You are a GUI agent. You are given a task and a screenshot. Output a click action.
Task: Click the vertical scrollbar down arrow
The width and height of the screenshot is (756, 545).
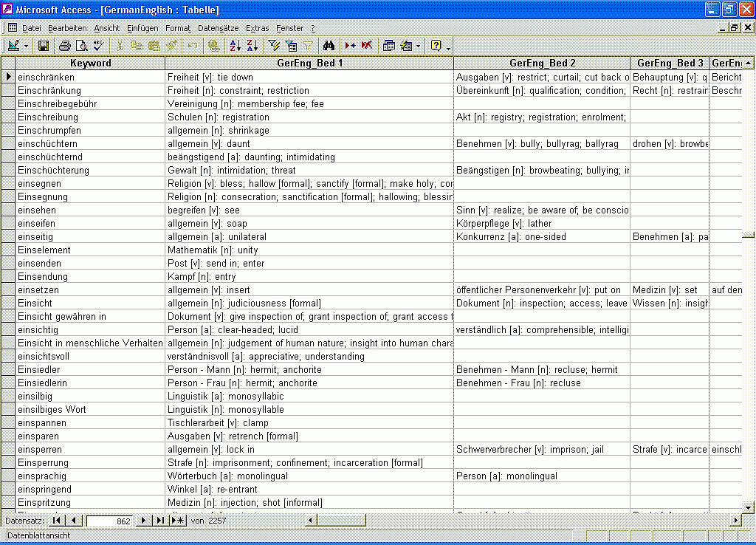coord(748,507)
